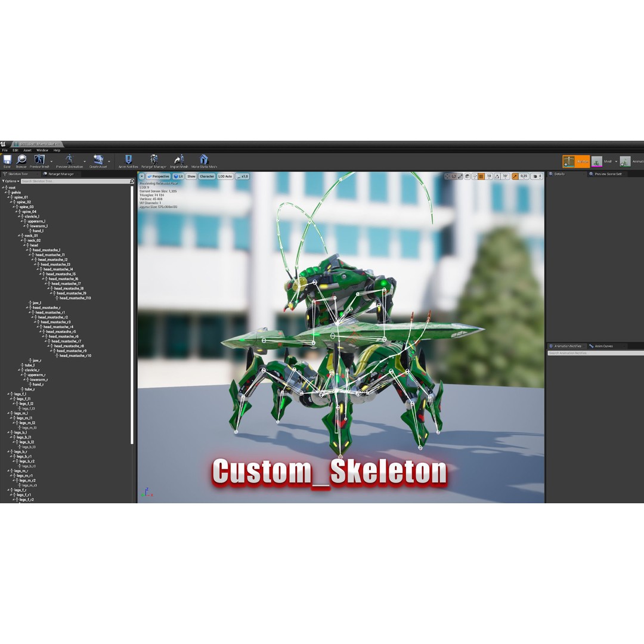Open the Preview Animation dropdown arrow
Screen dimensions: 644x644
pyautogui.click(x=85, y=162)
